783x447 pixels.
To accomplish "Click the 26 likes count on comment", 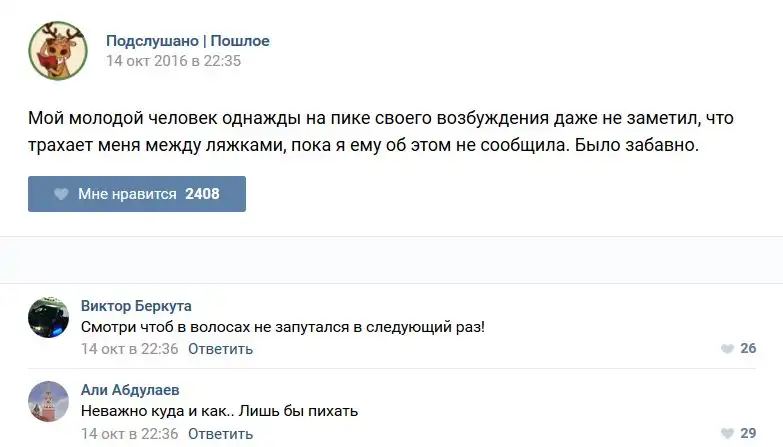I will [748, 349].
